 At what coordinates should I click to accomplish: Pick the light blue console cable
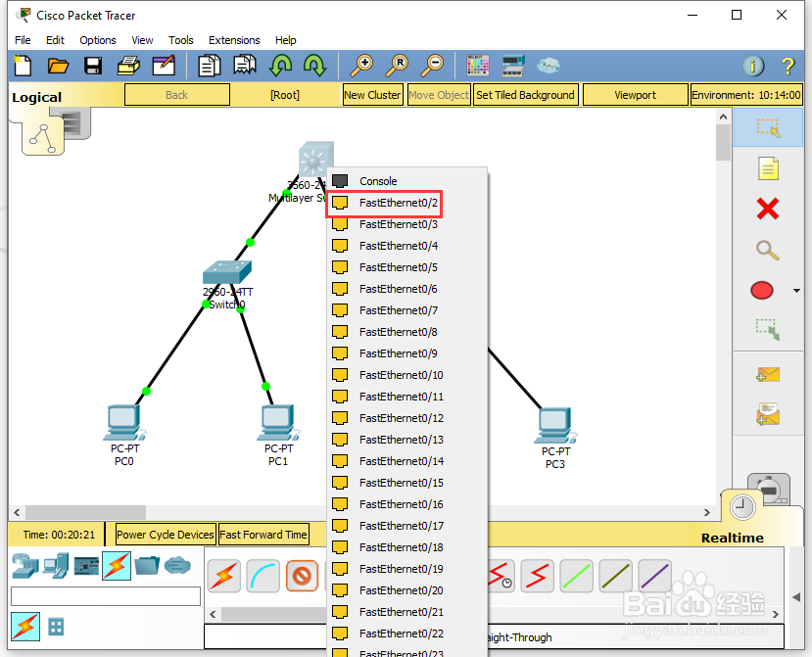click(x=263, y=576)
